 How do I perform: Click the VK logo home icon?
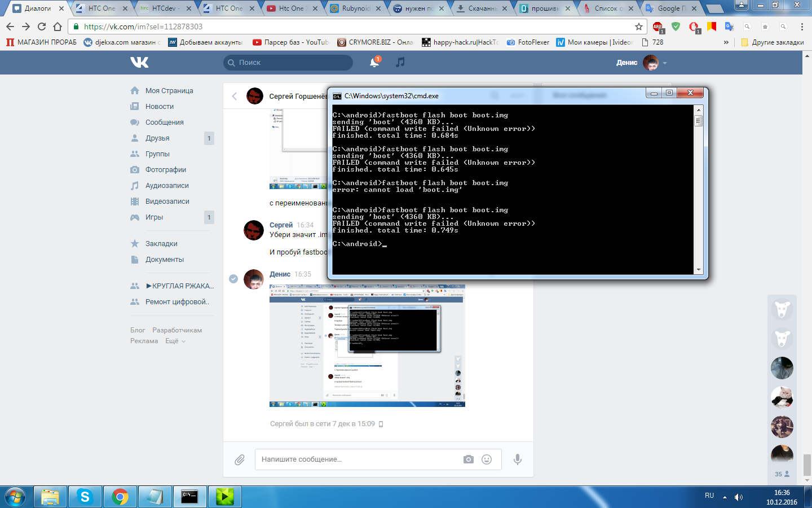tap(139, 62)
